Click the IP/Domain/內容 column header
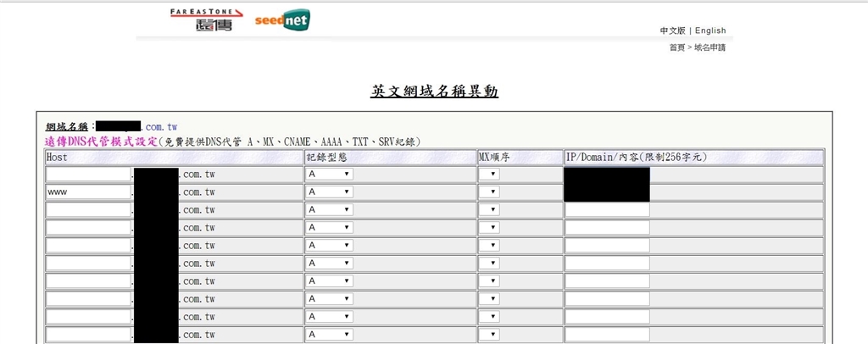868x344 pixels. [x=693, y=157]
